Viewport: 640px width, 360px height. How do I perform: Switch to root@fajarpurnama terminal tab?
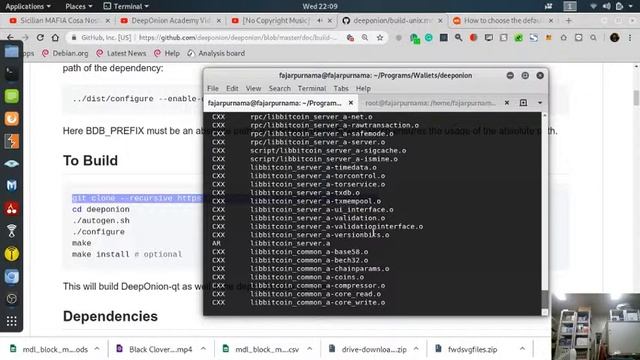click(430, 103)
